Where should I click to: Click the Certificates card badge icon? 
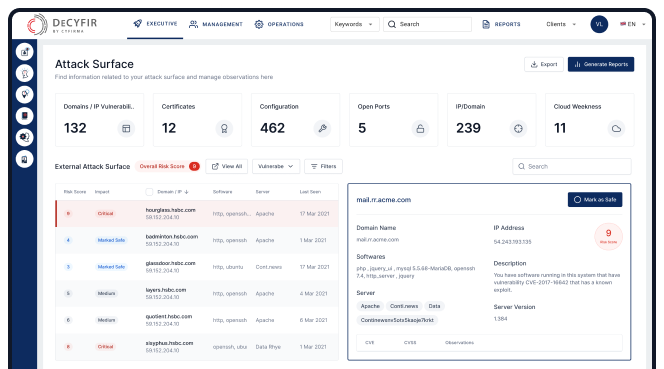[x=224, y=128]
